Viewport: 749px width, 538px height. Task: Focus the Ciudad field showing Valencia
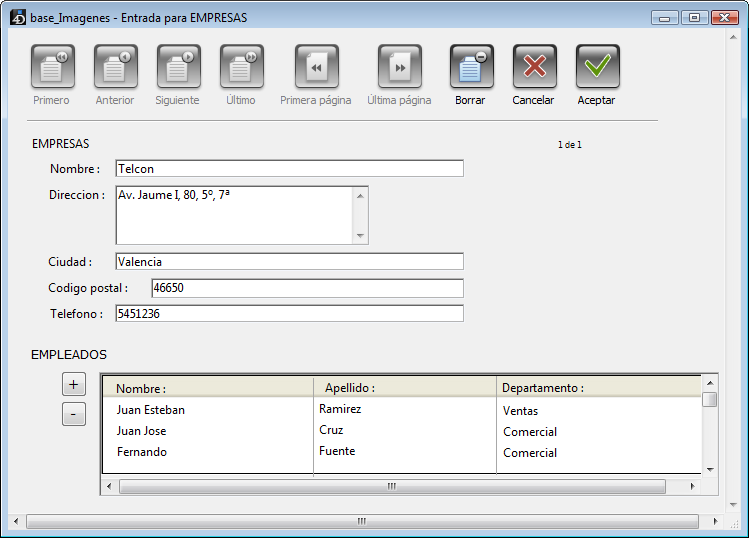tap(289, 262)
